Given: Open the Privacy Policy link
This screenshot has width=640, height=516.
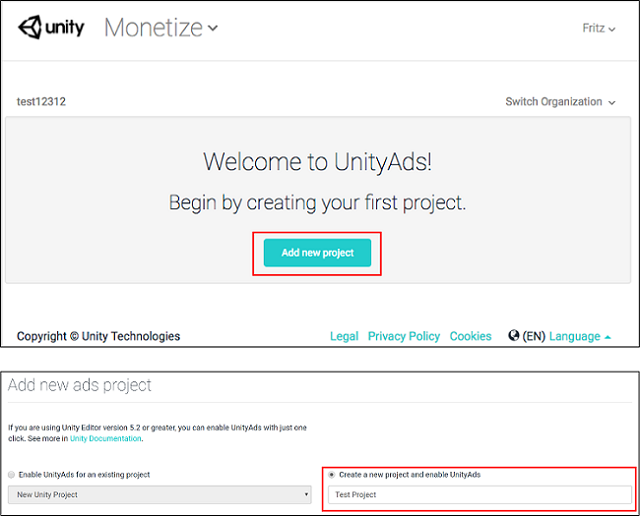Looking at the screenshot, I should 404,336.
